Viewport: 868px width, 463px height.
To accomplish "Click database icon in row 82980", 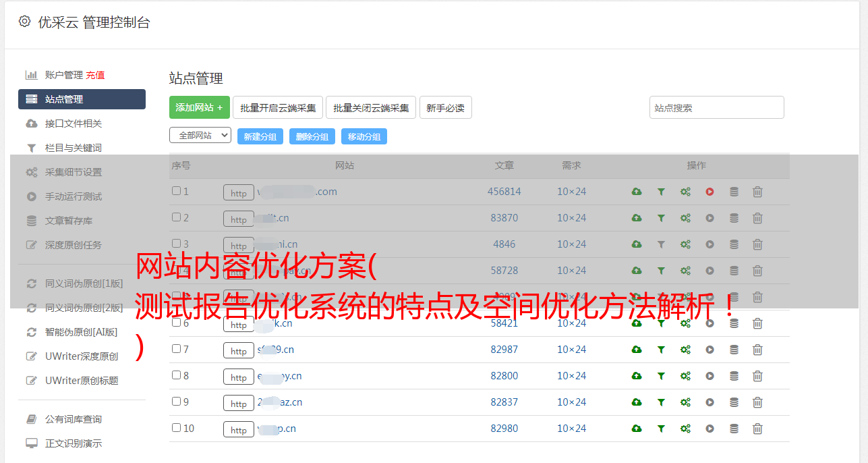I will coord(734,429).
